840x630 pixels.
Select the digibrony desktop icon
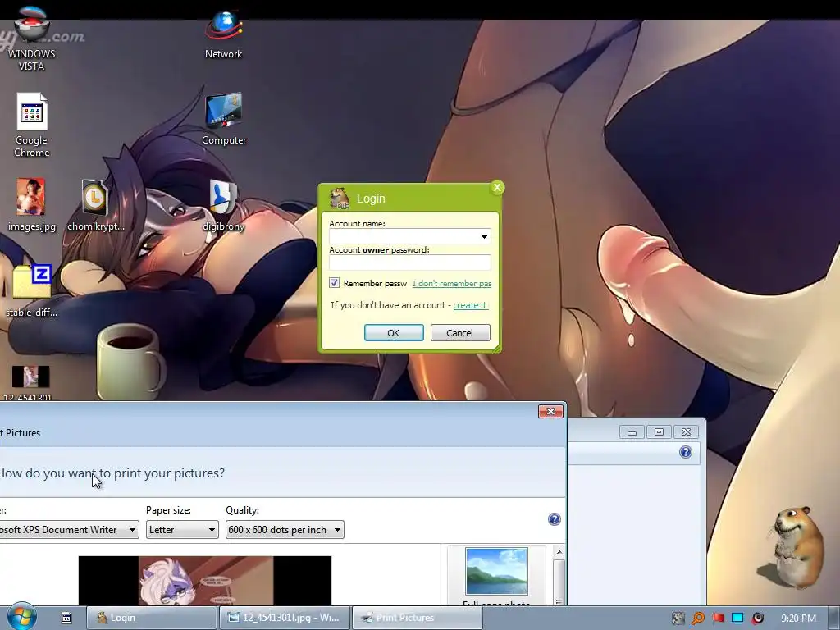pos(223,204)
